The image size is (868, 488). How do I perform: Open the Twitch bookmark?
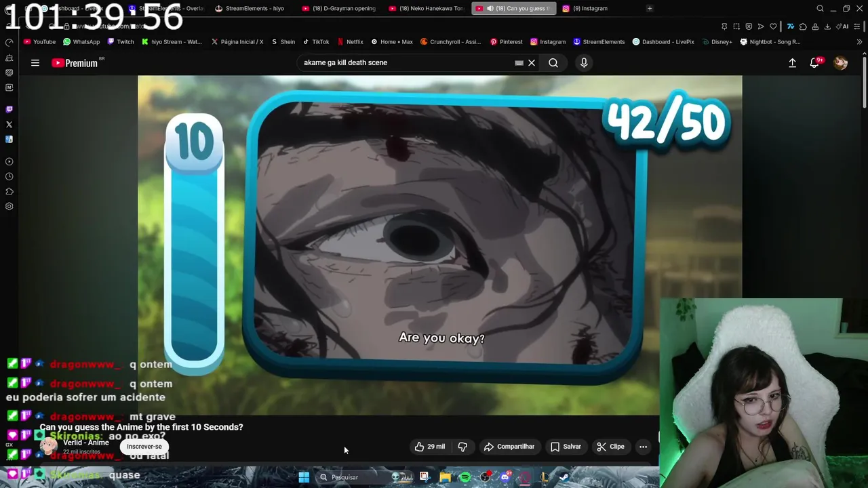(120, 41)
